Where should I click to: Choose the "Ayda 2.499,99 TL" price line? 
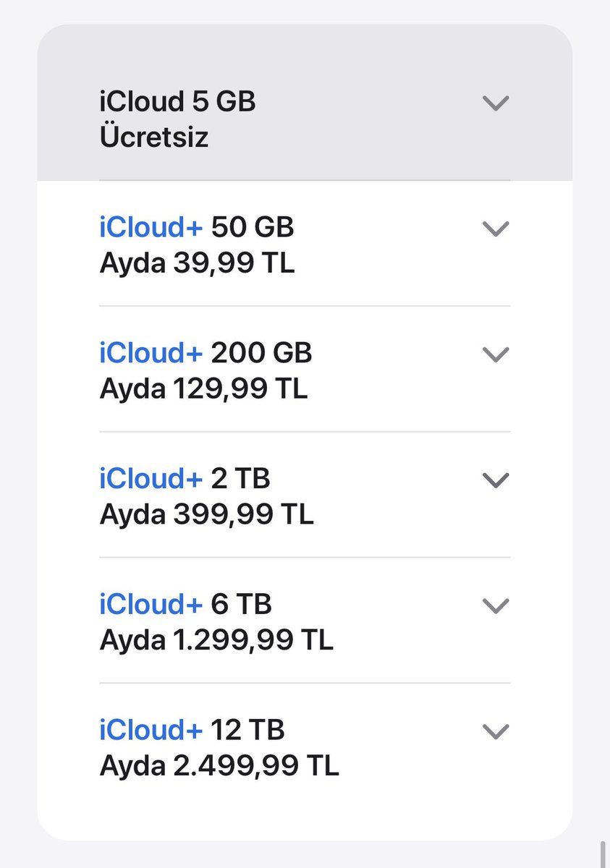219,767
